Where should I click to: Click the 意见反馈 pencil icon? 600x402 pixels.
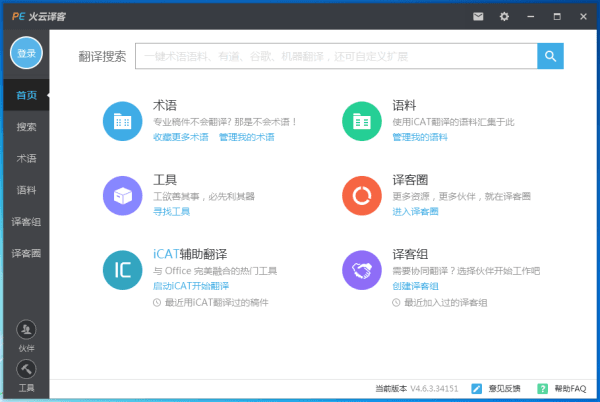tap(476, 389)
